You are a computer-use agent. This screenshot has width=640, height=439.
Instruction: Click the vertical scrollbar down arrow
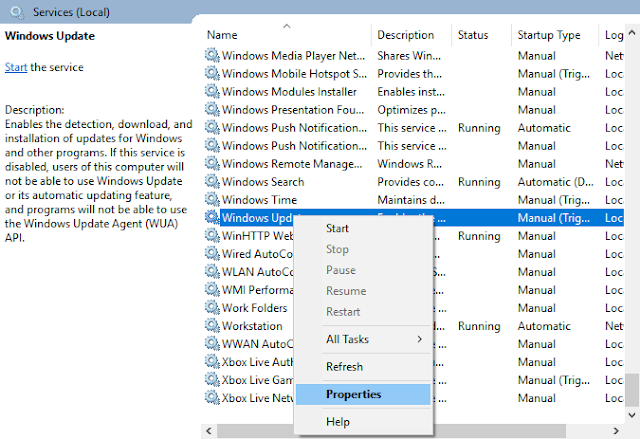click(x=632, y=415)
